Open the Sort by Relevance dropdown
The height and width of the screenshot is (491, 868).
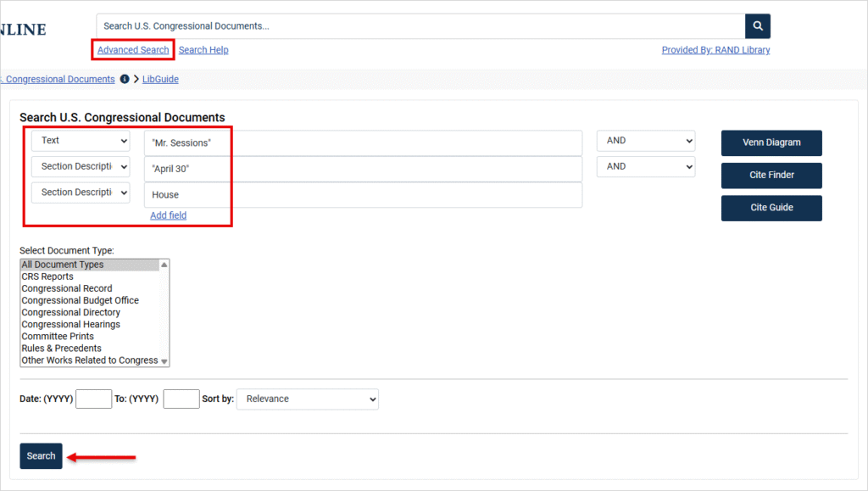307,399
